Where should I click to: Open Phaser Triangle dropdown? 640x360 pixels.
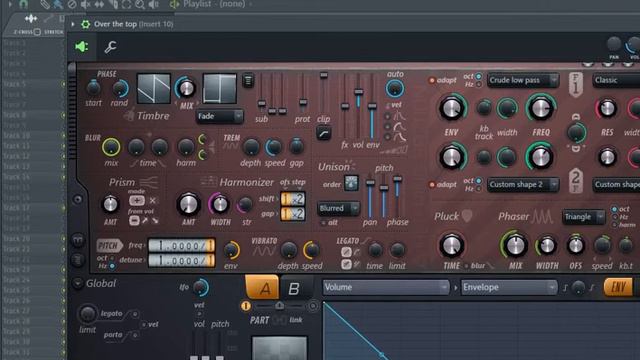coord(584,217)
